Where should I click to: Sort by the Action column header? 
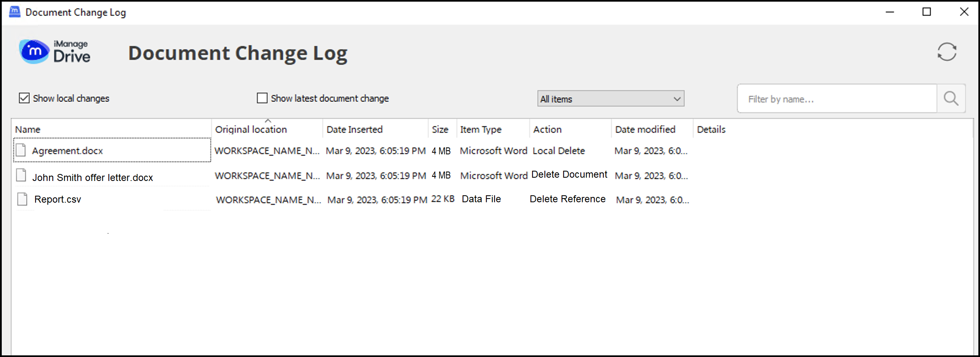[x=547, y=129]
